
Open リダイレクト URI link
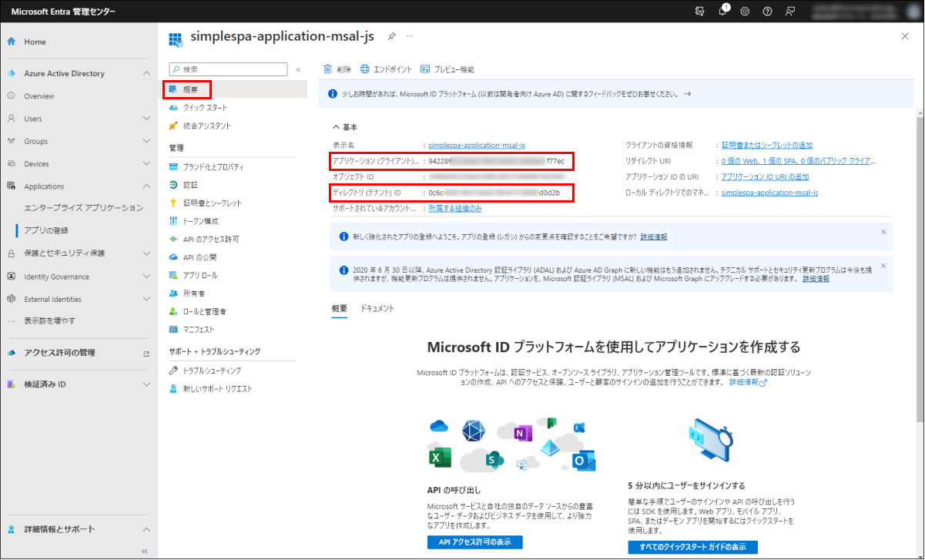[x=798, y=161]
